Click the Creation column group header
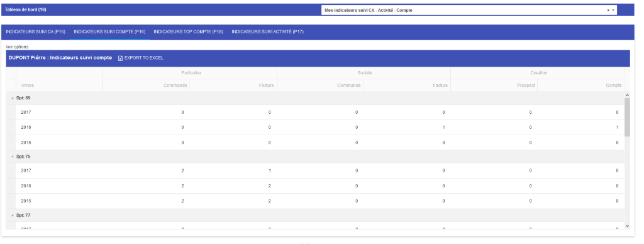Viewport: 644px width, 244px height. coord(538,73)
